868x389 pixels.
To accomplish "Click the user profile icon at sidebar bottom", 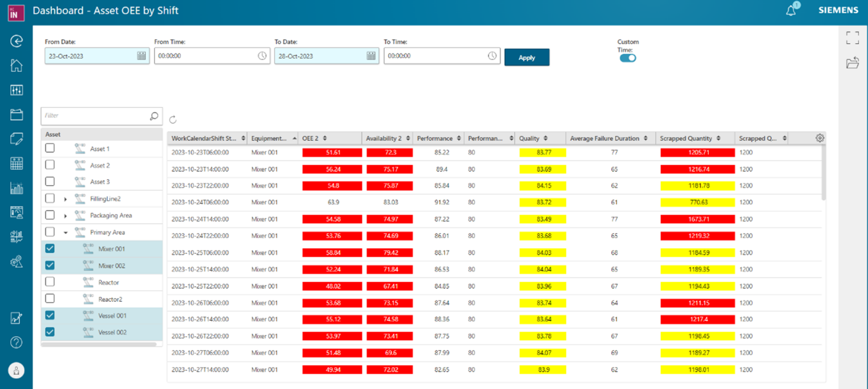I will (x=16, y=370).
